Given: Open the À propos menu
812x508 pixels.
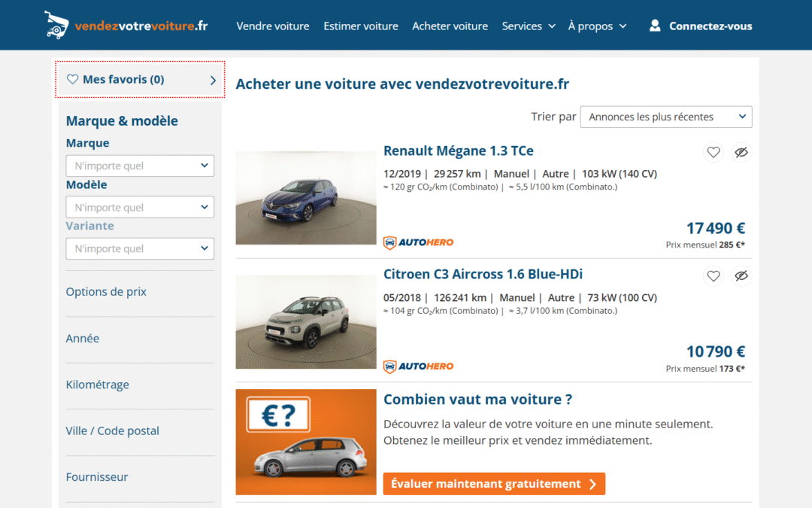Looking at the screenshot, I should point(597,26).
